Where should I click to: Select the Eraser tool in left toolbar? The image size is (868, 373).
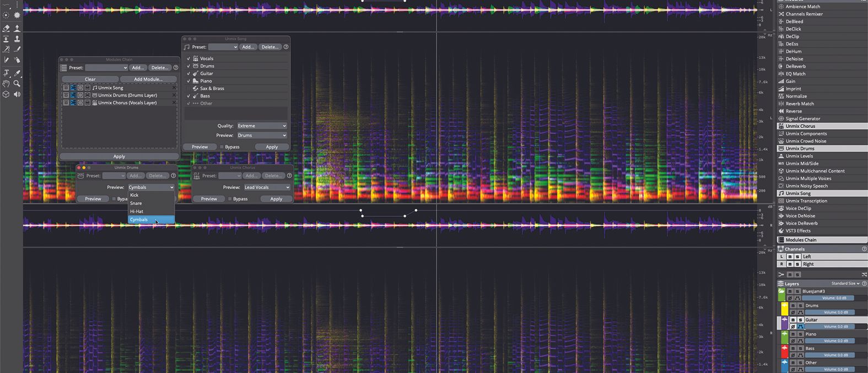tap(6, 28)
